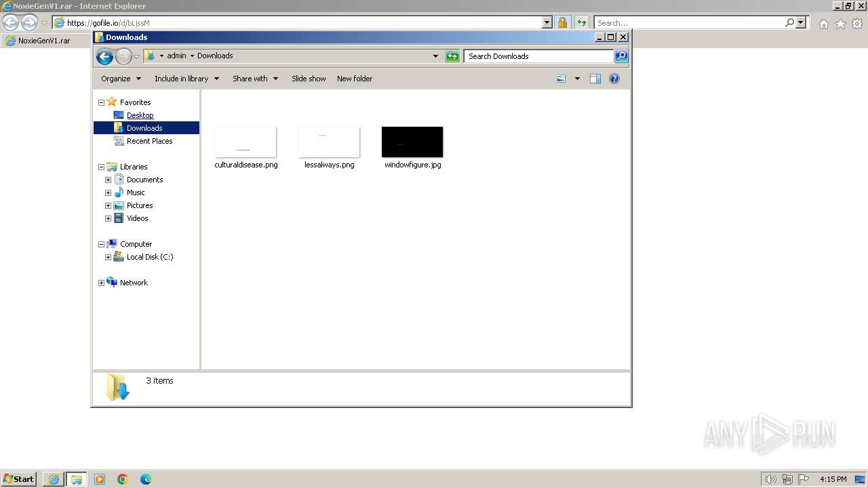
Task: Select the NoxieGenV1.rar browser tab
Action: pos(46,41)
